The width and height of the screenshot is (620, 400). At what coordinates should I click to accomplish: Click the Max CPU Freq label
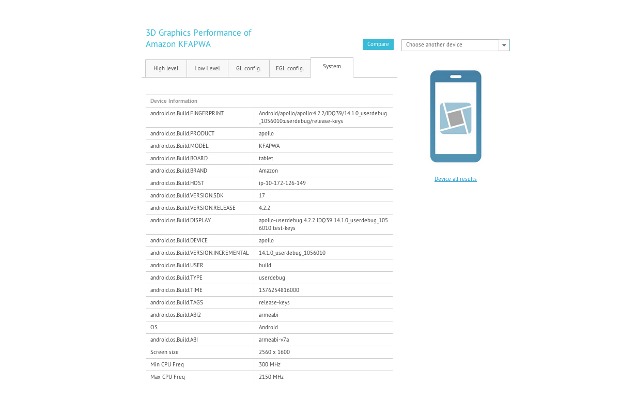coord(168,377)
